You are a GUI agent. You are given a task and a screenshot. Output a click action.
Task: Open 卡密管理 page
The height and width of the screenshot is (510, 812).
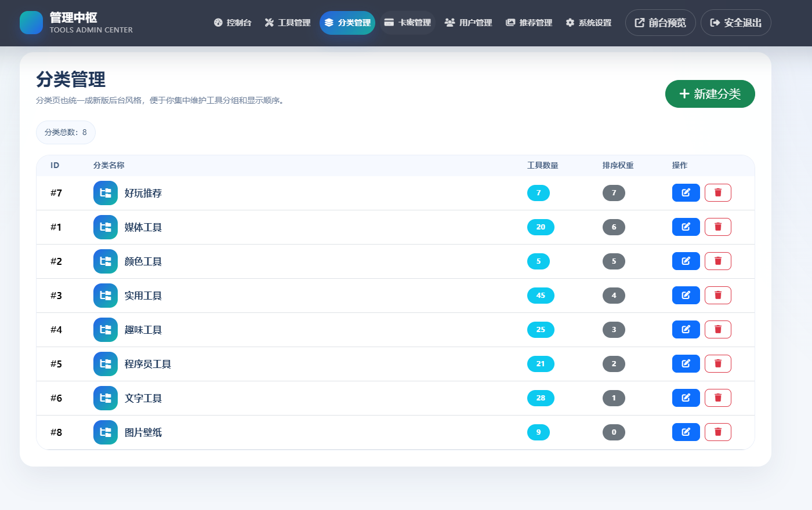pos(407,23)
